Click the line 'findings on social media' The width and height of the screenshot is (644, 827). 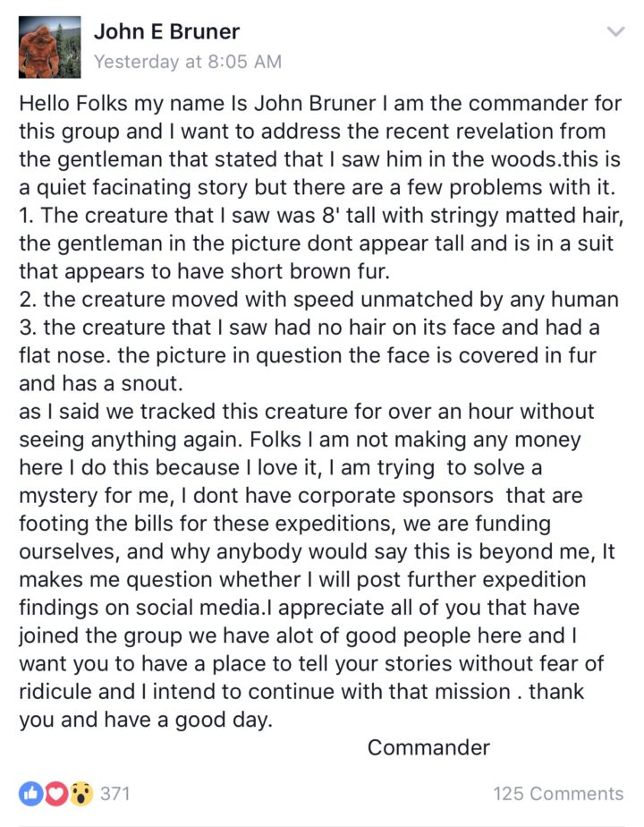click(x=300, y=608)
